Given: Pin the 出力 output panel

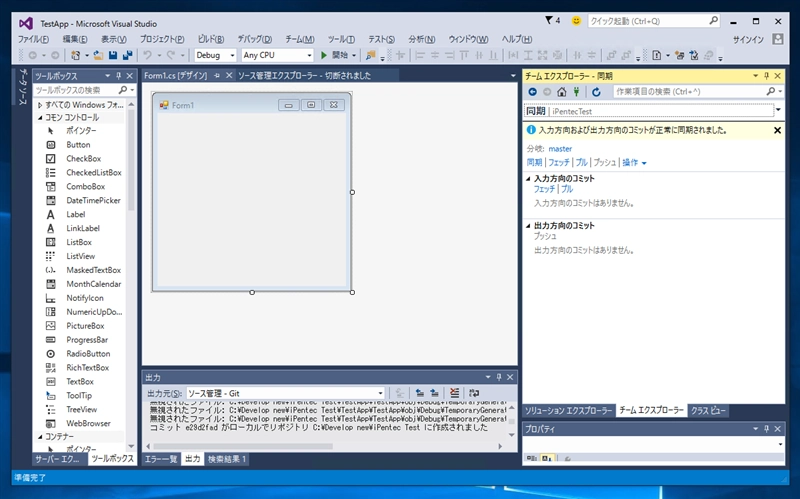Looking at the screenshot, I should pyautogui.click(x=499, y=377).
